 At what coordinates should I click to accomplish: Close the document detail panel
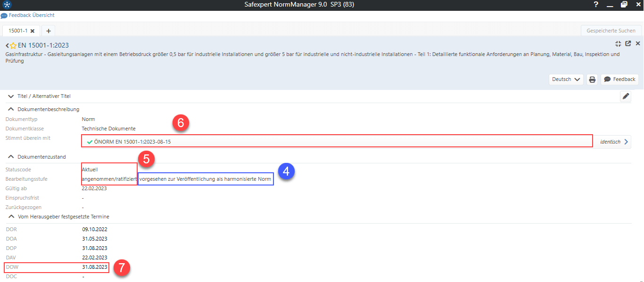coord(637,44)
